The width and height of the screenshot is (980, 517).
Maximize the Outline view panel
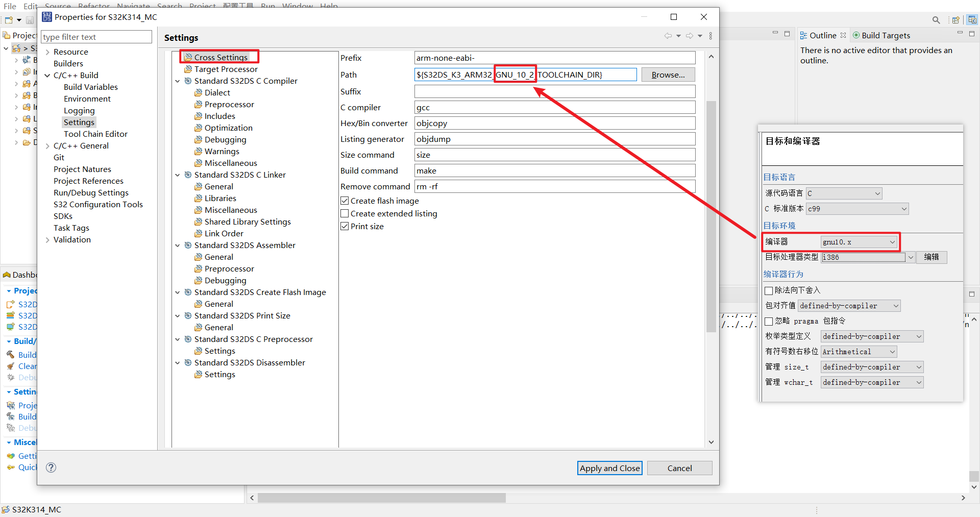click(x=972, y=34)
